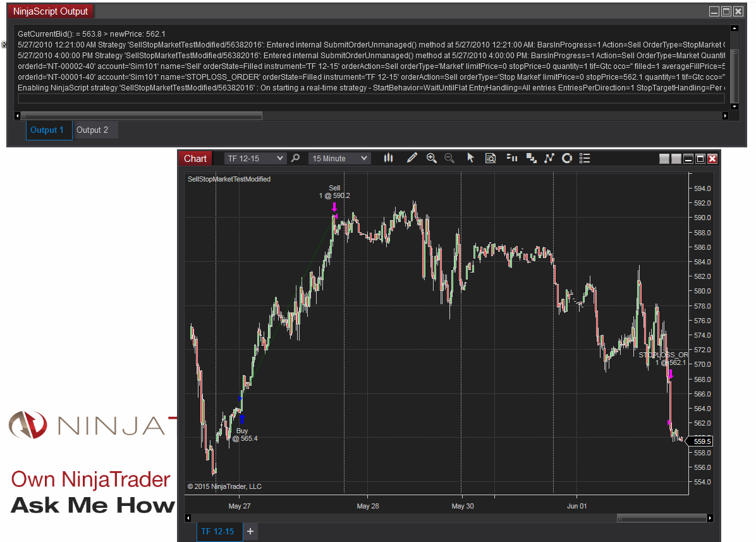Click the Buy @ 565.4 execution label
Screen dimensions: 756x542
245,434
